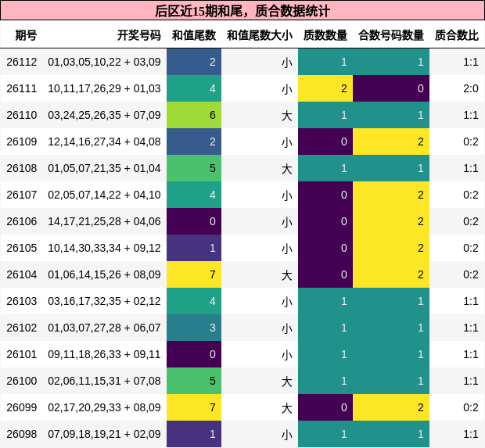Click period number 26100
485x448 pixels.
[x=22, y=381]
